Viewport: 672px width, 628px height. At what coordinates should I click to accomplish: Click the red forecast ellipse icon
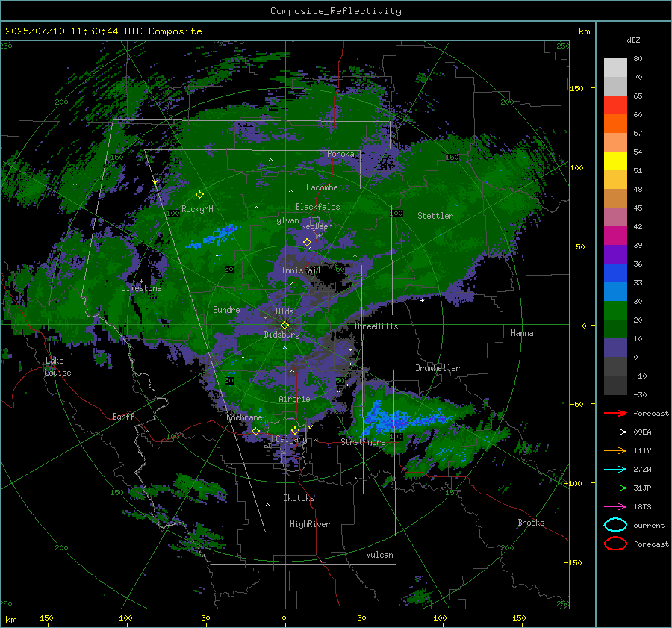coord(615,544)
